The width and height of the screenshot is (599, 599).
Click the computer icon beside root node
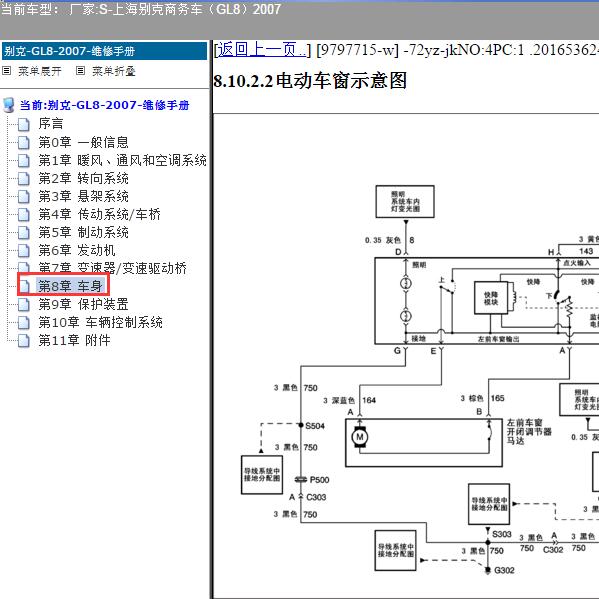8,105
